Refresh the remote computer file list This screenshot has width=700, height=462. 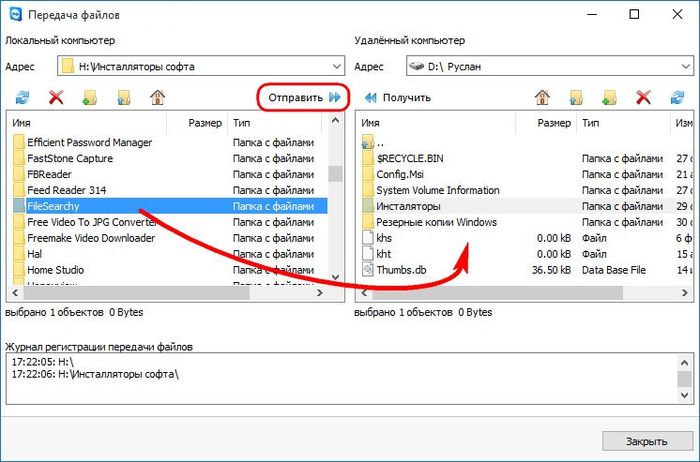coord(677,97)
